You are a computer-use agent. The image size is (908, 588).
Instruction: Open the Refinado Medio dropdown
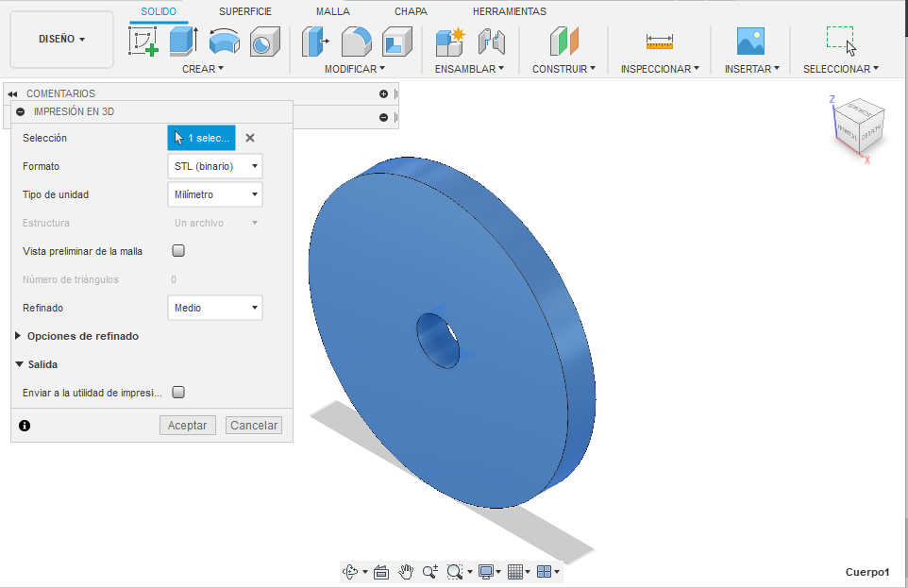click(215, 308)
